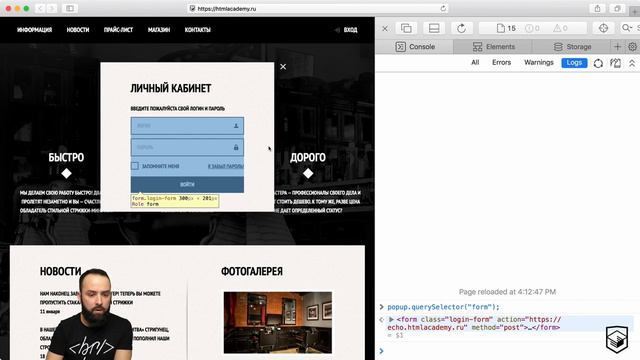Click the inspector search magnifier
This screenshot has width=640, height=360.
[626, 28]
